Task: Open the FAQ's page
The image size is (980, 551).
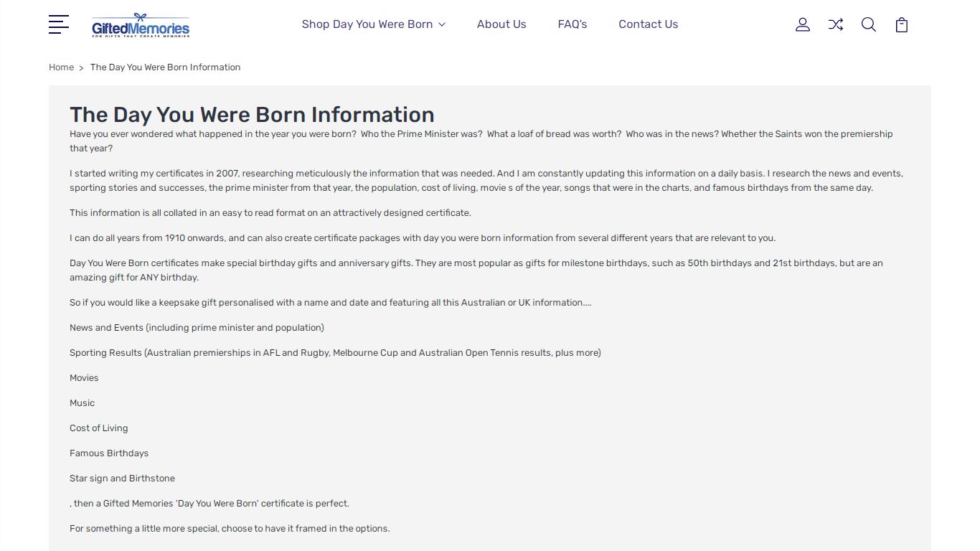Action: point(573,24)
